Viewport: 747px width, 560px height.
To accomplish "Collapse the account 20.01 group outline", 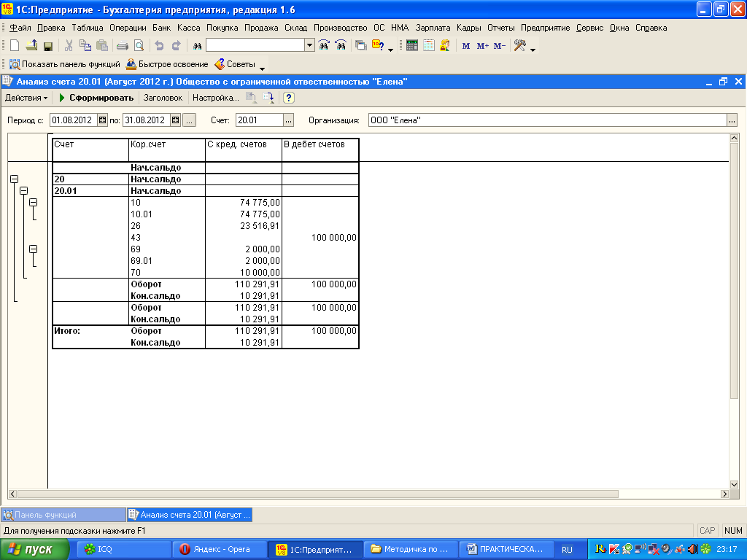I will tap(24, 190).
